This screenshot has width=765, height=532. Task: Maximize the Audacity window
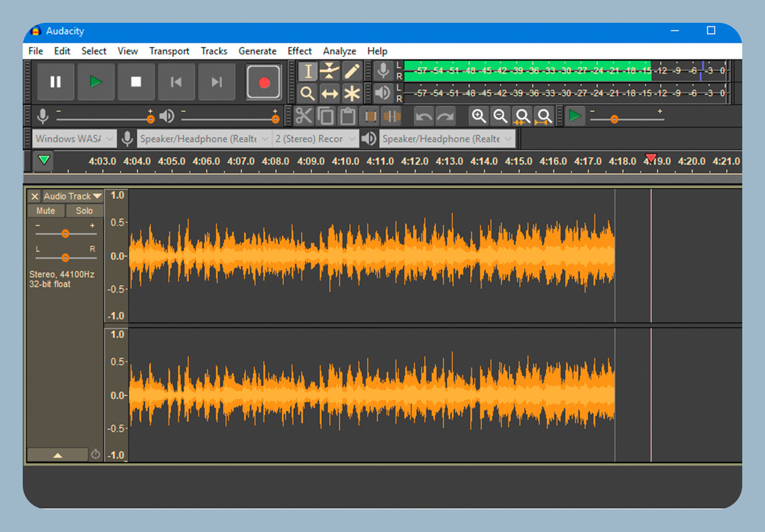[x=711, y=31]
